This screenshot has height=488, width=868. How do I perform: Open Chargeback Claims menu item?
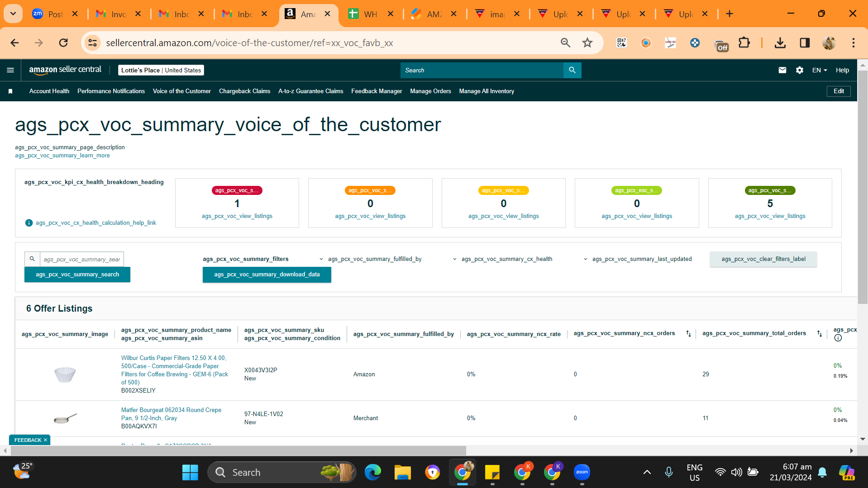(244, 91)
